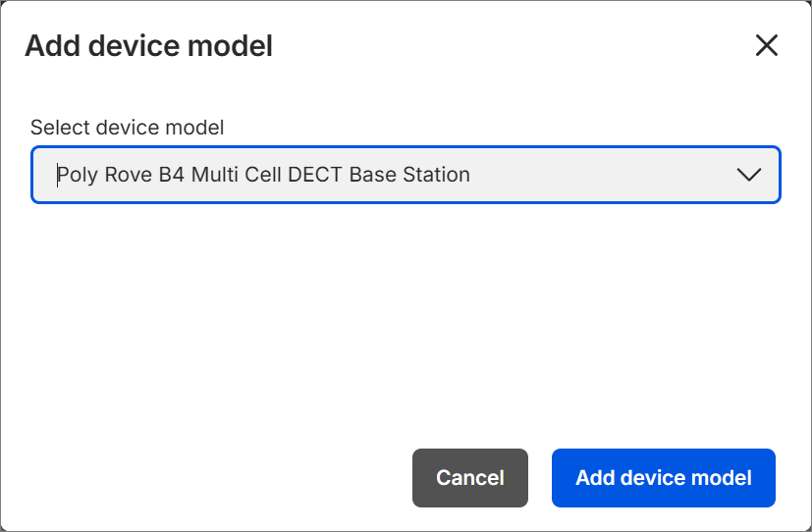Confirm adding the selected device model

[663, 478]
